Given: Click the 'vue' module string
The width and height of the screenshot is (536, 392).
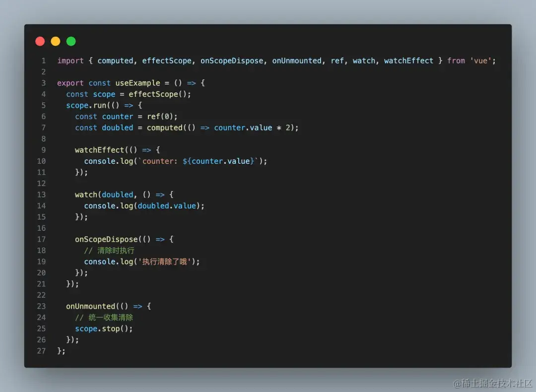Looking at the screenshot, I should click(x=480, y=61).
